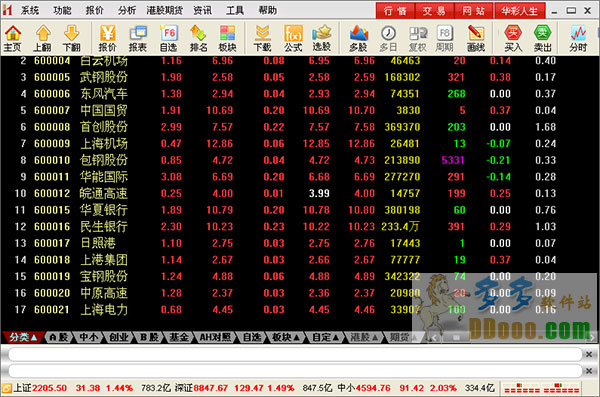
Task: Click the 复权 adjustment icon
Action: (417, 38)
